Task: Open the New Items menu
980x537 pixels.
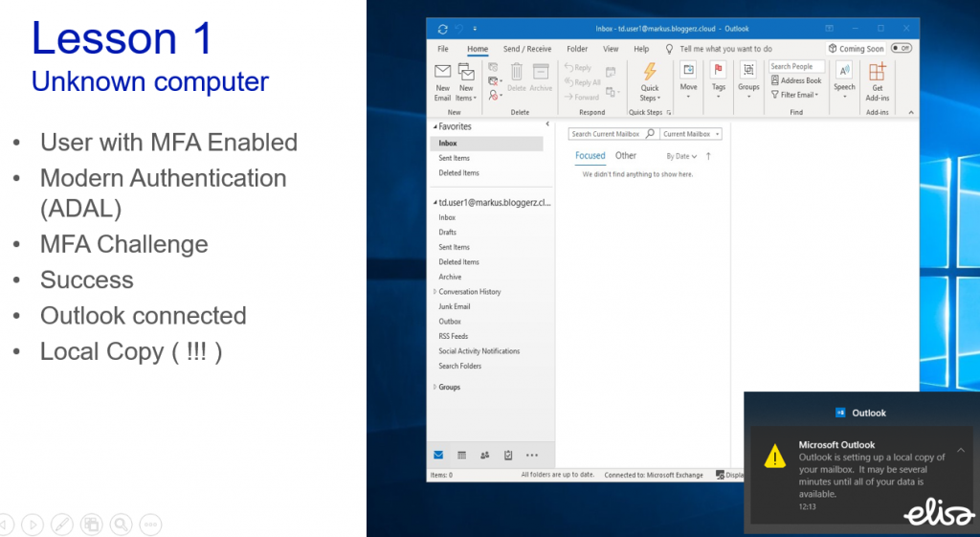Action: pos(466,82)
